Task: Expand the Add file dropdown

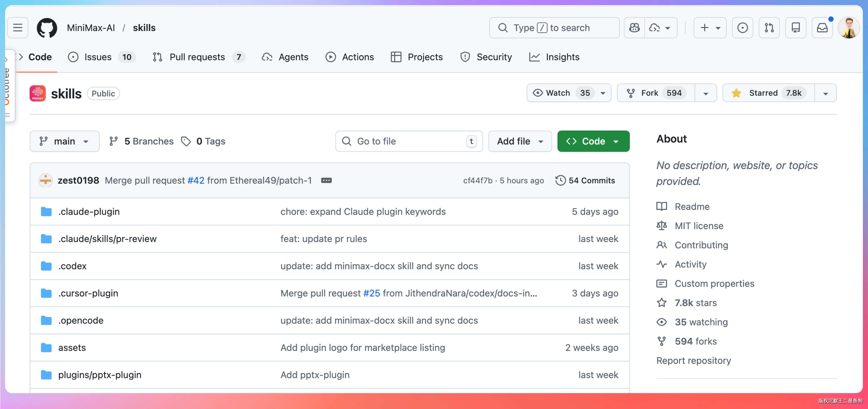Action: 520,141
